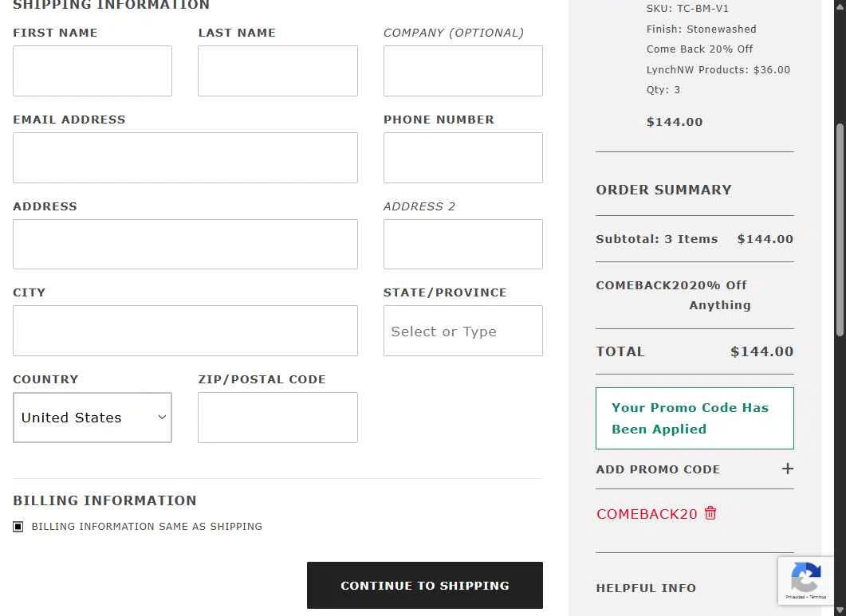Select the Zip/Postal Code box

click(x=277, y=418)
